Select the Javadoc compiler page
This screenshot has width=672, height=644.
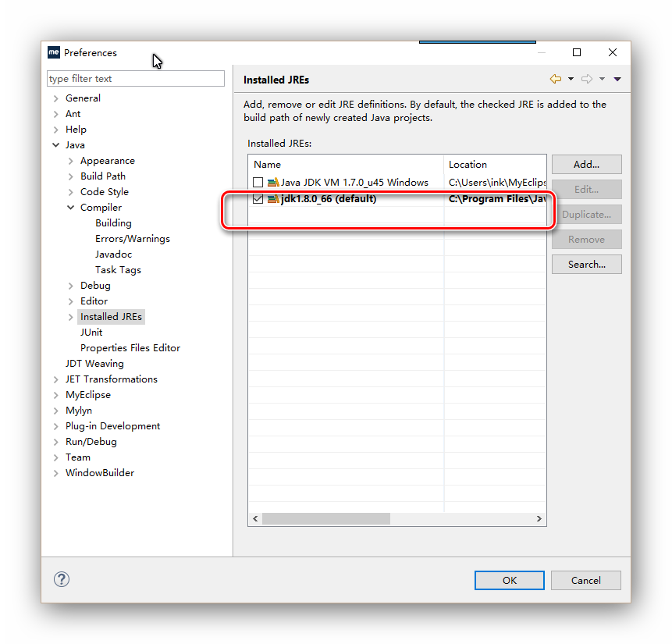(114, 254)
